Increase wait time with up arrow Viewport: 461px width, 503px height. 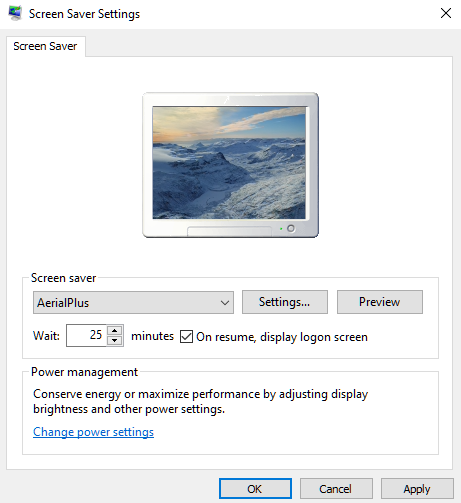coord(115,330)
